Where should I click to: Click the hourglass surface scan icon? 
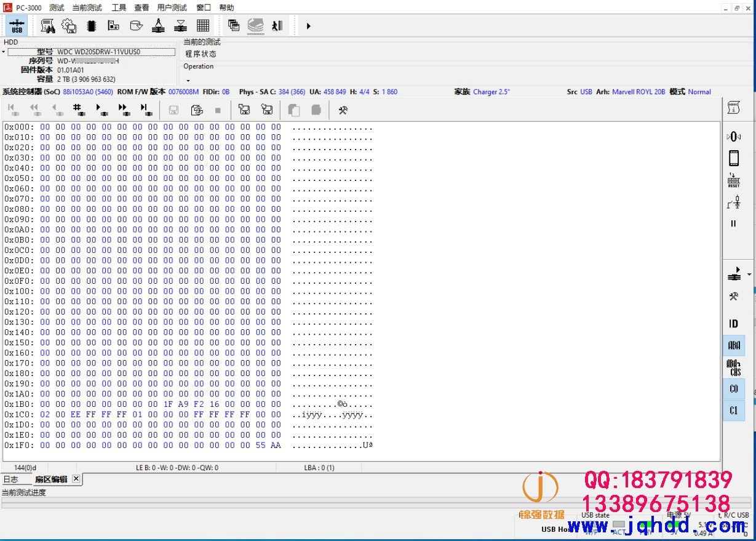click(181, 26)
